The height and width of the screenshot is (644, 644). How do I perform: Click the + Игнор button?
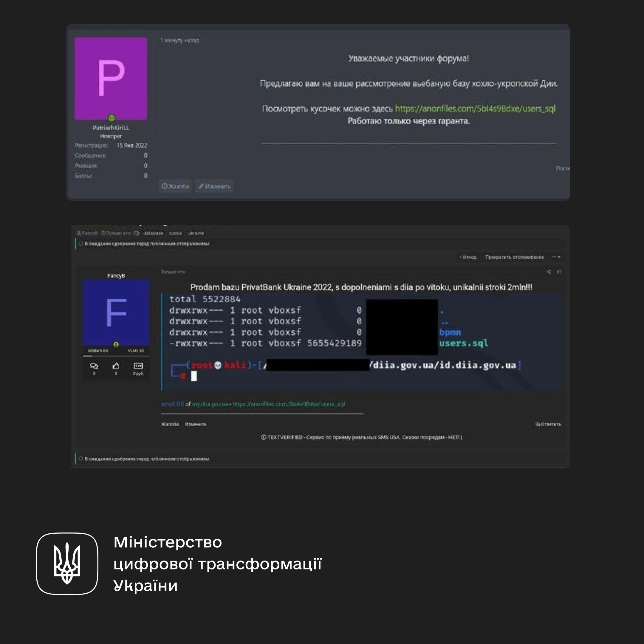[x=468, y=257]
